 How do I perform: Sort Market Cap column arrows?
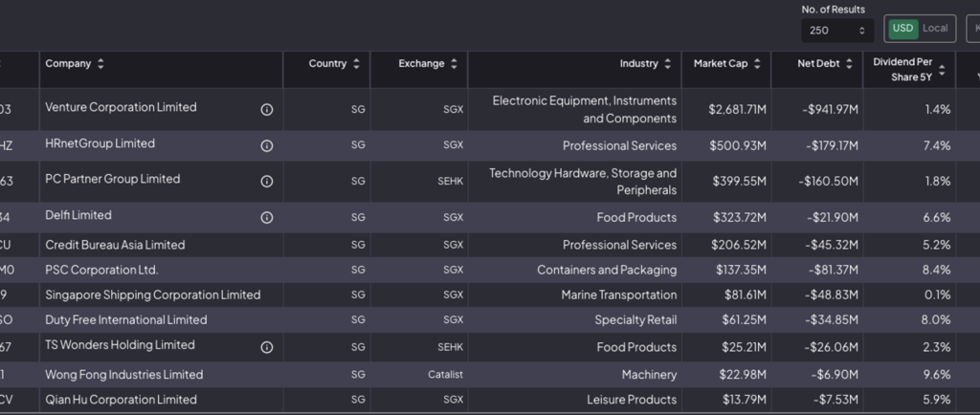pos(757,64)
